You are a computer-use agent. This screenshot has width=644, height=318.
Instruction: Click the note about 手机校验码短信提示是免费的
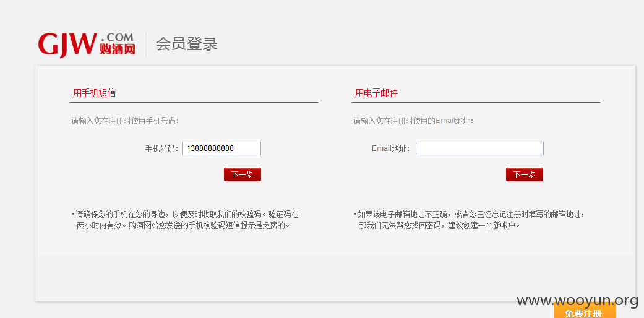coord(185,220)
